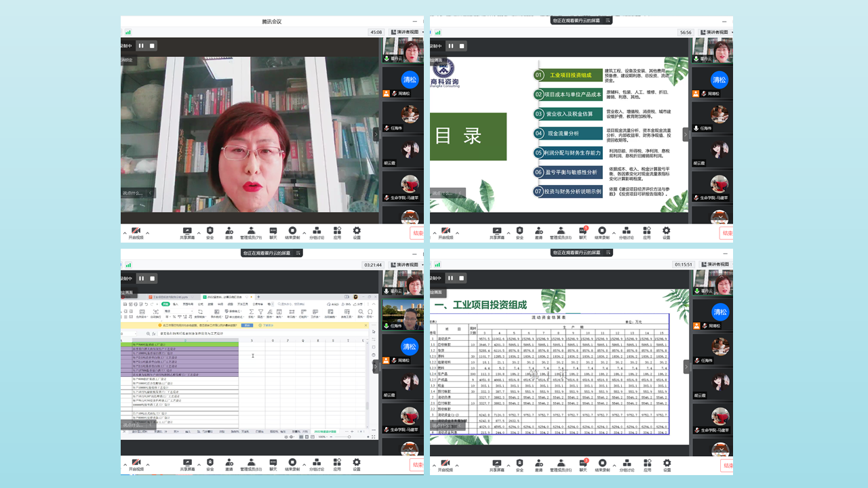Open Settings gear in bottom-right meeting window
This screenshot has height=488, width=868.
tap(666, 464)
